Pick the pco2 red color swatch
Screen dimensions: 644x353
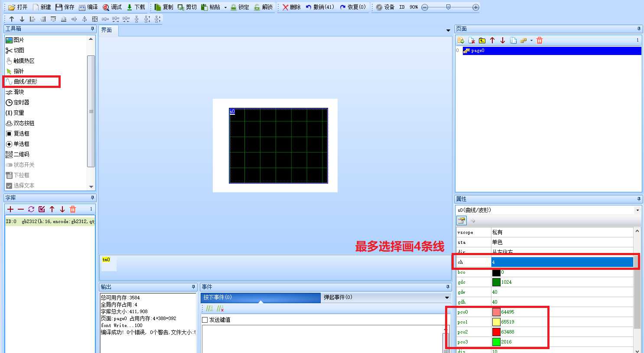click(496, 332)
